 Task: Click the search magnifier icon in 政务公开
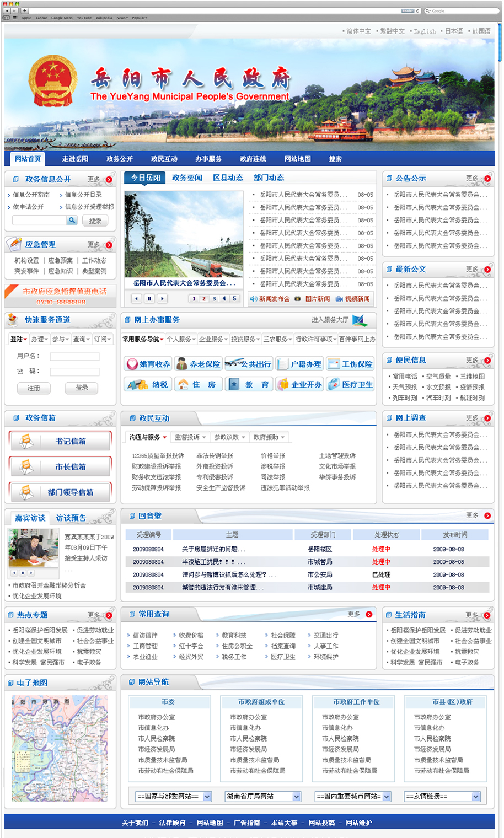pyautogui.click(x=72, y=221)
